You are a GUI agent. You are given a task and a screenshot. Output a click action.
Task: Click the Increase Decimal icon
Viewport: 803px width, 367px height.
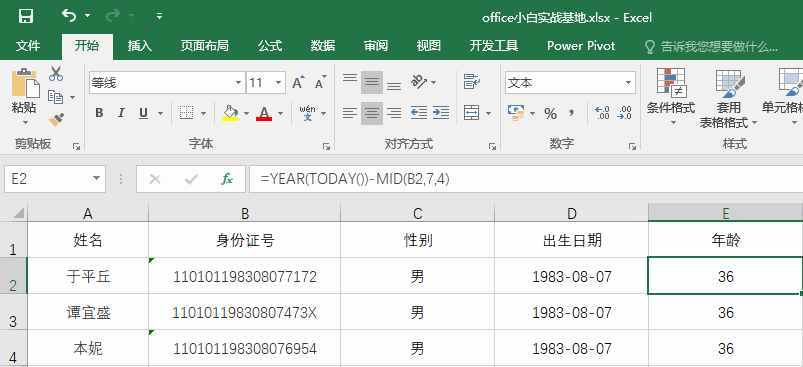tap(602, 113)
